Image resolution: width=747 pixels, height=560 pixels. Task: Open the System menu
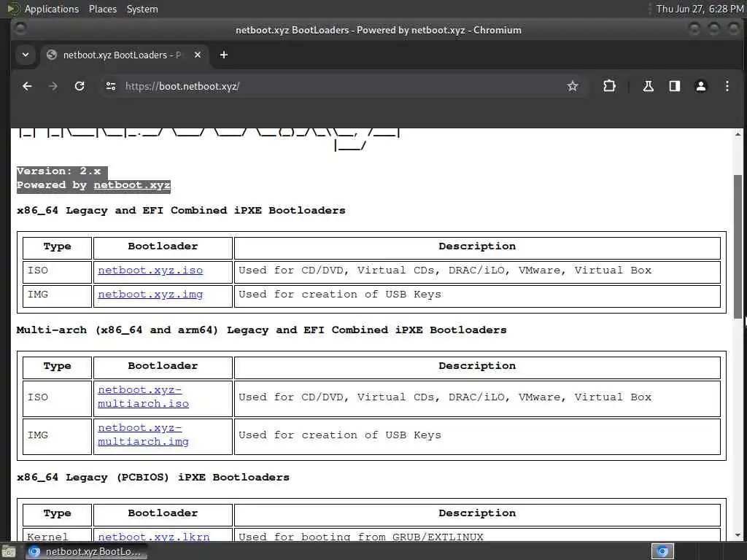142,9
